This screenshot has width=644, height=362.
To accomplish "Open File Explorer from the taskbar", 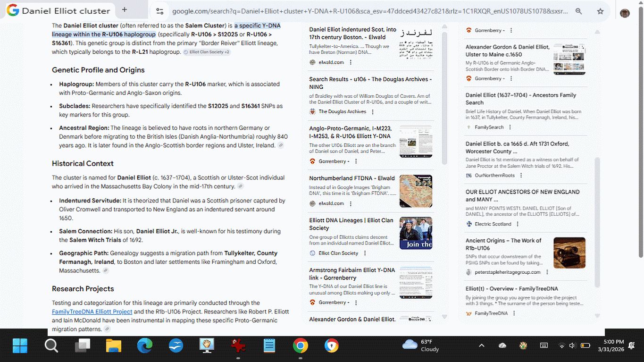I will 114,345.
